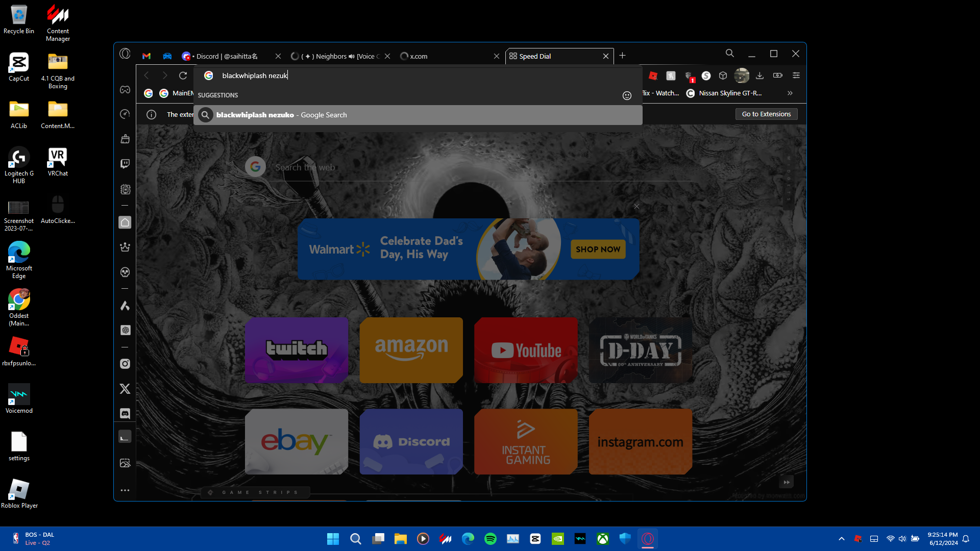Viewport: 980px width, 551px height.
Task: Expand the hidden bookmarks chevron
Action: pos(790,93)
